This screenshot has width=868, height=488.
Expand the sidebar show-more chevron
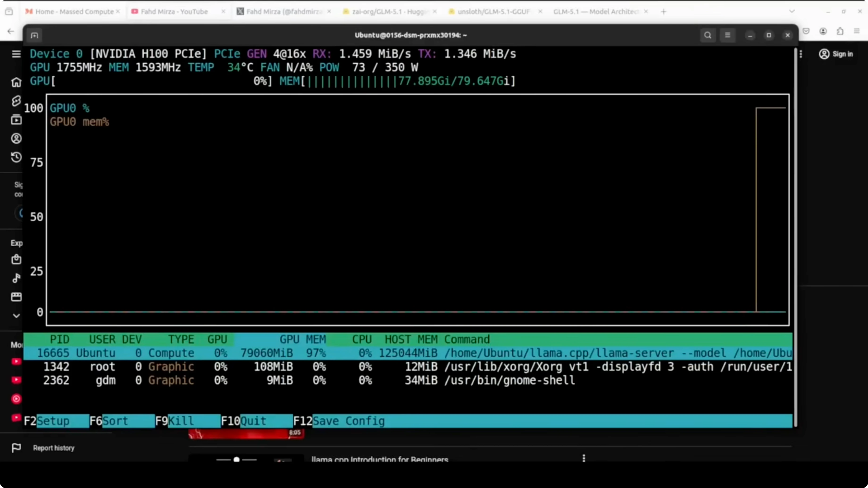click(x=16, y=316)
